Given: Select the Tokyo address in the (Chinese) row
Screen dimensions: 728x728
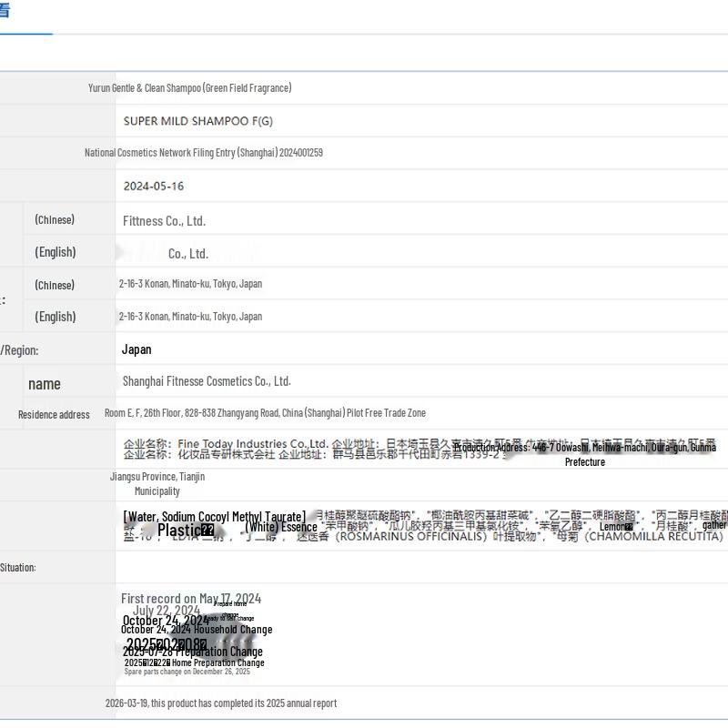Looking at the screenshot, I should [190, 284].
